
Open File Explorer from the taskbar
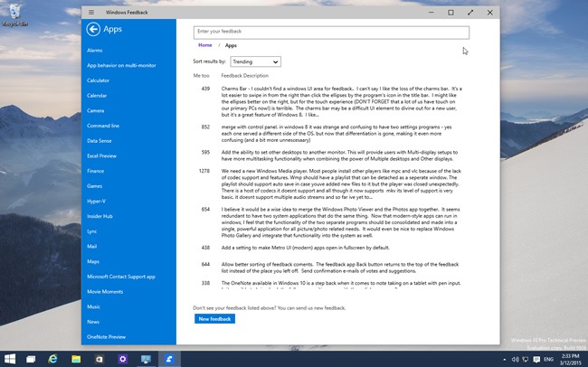76,359
